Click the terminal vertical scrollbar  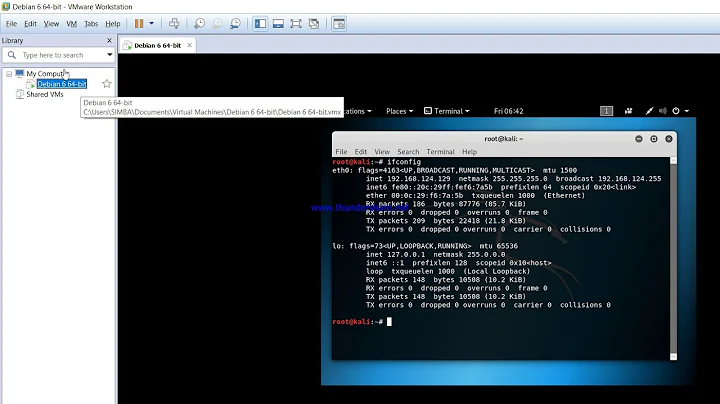tap(673, 258)
